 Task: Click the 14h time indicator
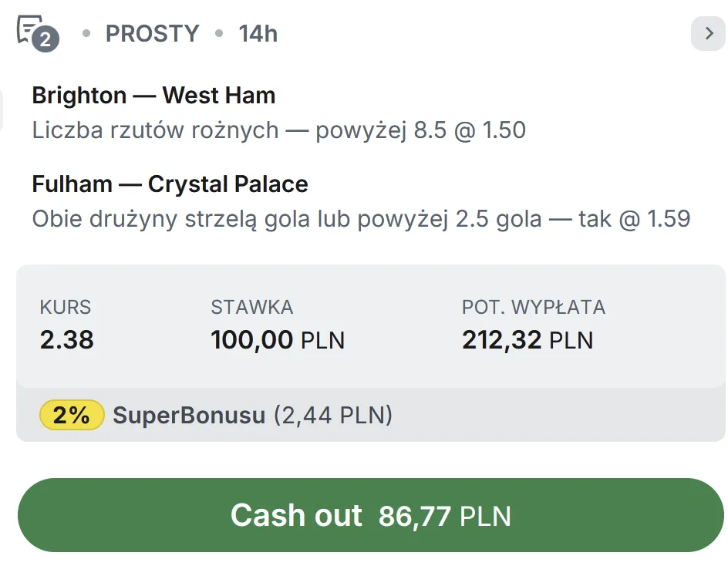[x=258, y=34]
